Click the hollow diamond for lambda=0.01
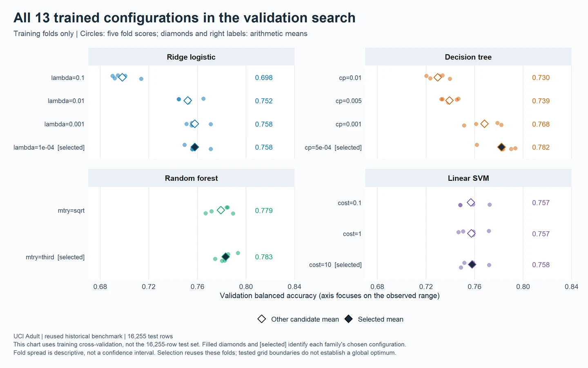This screenshot has height=368, width=588. pyautogui.click(x=187, y=101)
